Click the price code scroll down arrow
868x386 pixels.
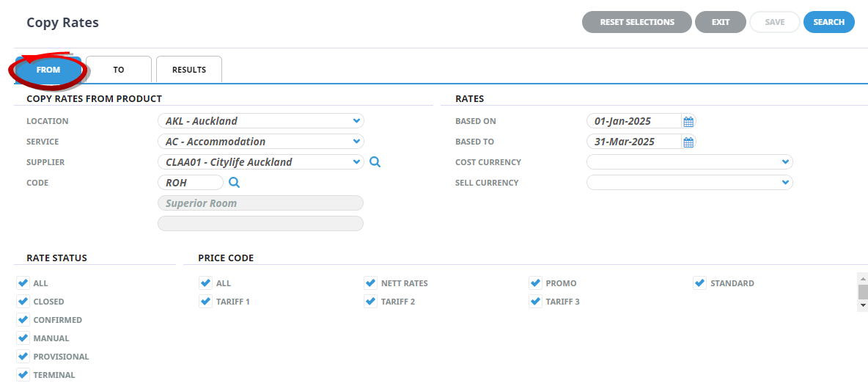863,305
